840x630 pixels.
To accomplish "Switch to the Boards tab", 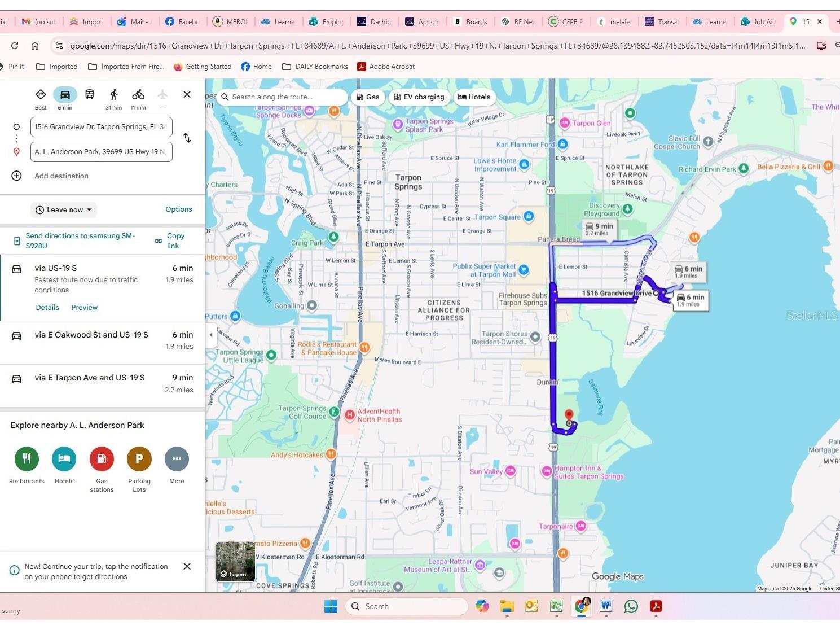I will point(470,22).
